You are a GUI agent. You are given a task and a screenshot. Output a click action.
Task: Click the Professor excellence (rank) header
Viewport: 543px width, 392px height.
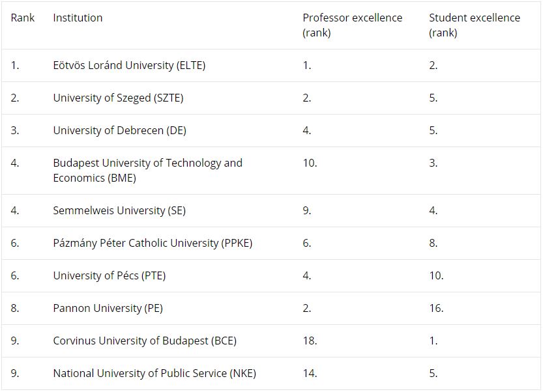pos(352,25)
